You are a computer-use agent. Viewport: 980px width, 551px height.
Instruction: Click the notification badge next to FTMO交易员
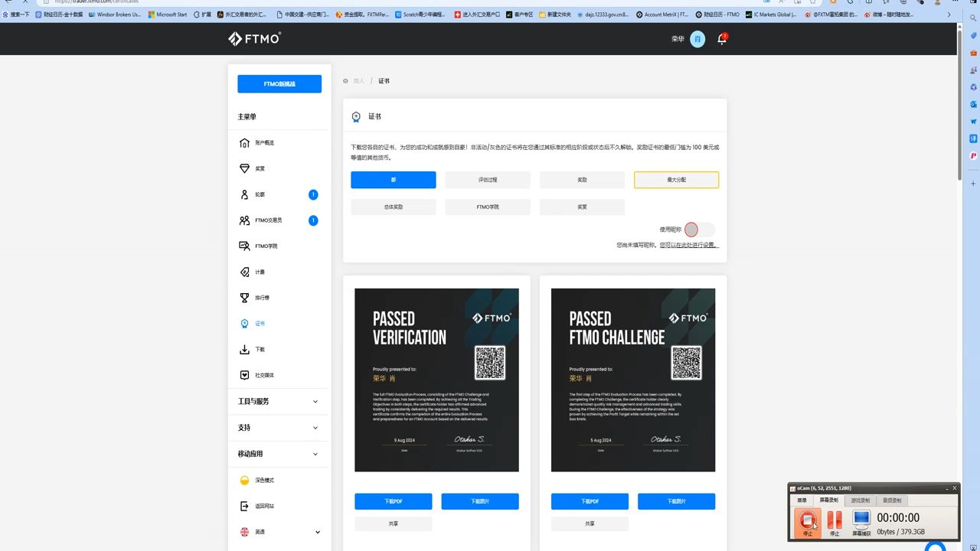click(313, 220)
